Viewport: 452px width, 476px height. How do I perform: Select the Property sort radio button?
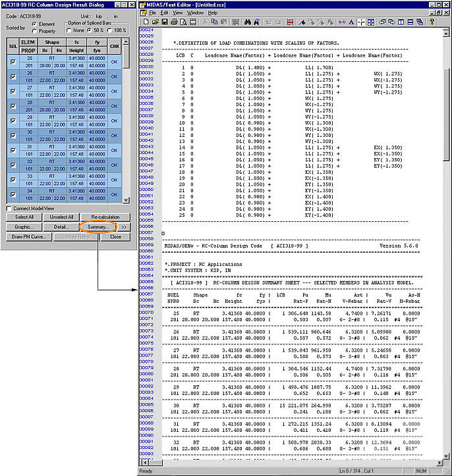[34, 30]
